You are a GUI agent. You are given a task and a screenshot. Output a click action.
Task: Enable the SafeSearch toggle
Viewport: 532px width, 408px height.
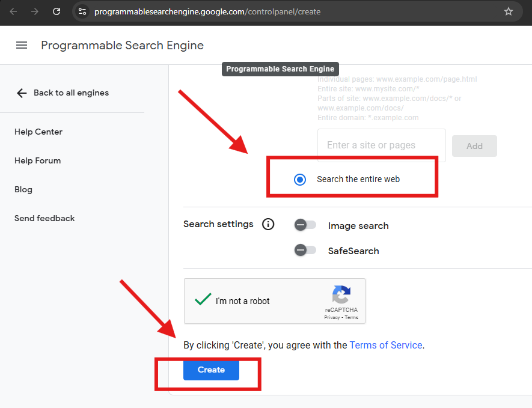(305, 251)
